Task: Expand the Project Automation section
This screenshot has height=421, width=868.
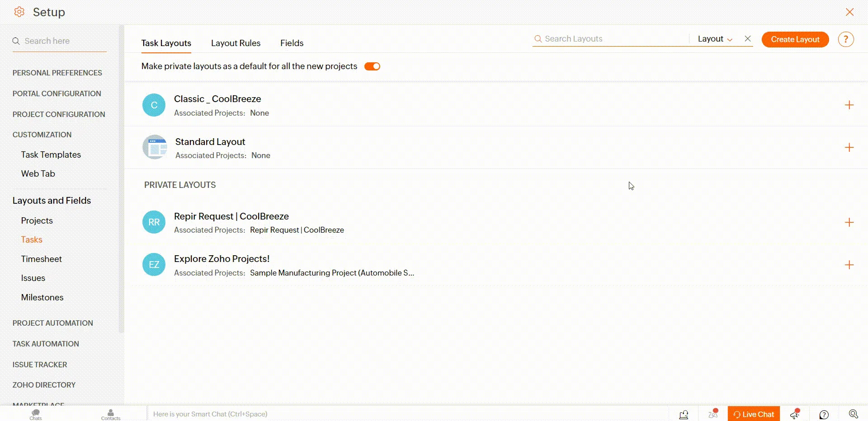Action: click(52, 323)
